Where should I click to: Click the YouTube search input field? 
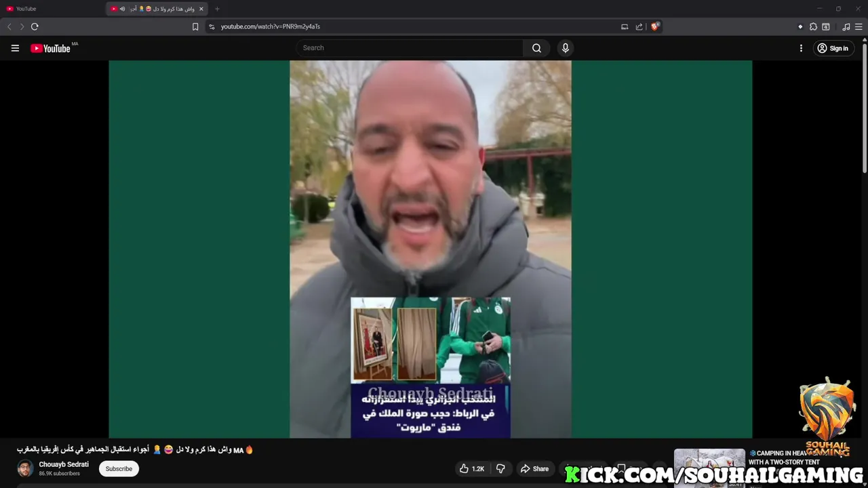(410, 48)
